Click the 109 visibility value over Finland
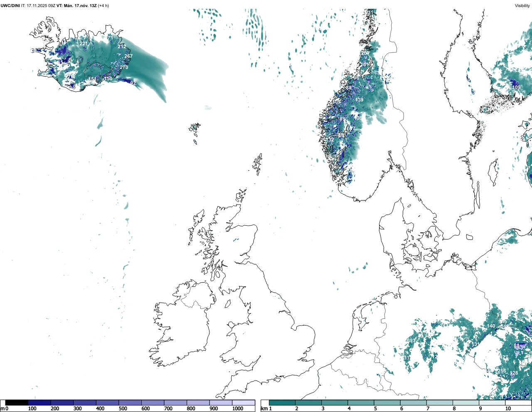The image size is (532, 412). [x=516, y=87]
